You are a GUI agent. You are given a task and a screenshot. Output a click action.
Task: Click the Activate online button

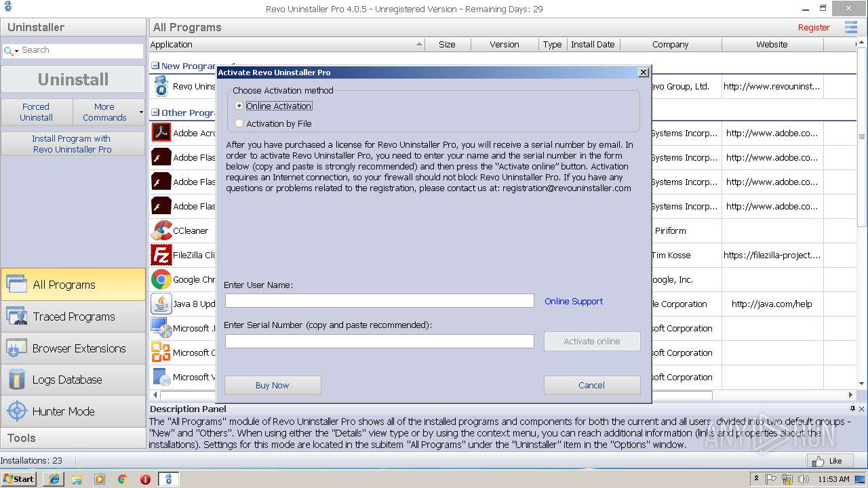coord(592,341)
